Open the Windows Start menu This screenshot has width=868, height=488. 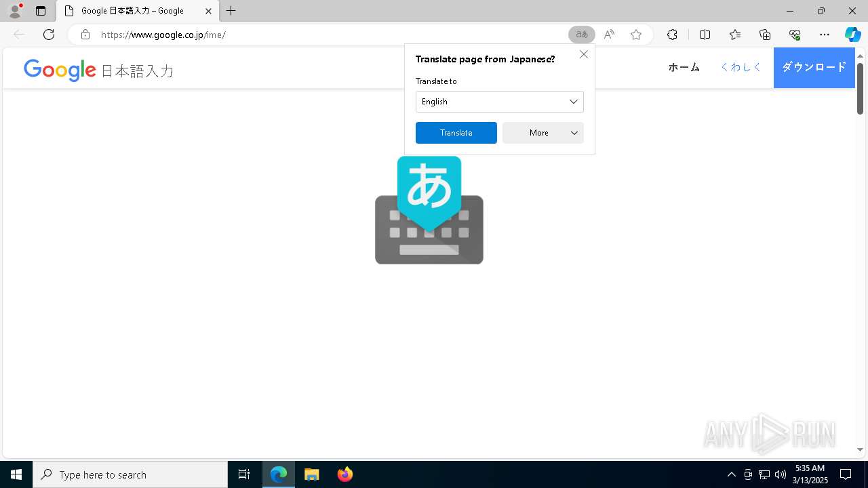pyautogui.click(x=16, y=474)
